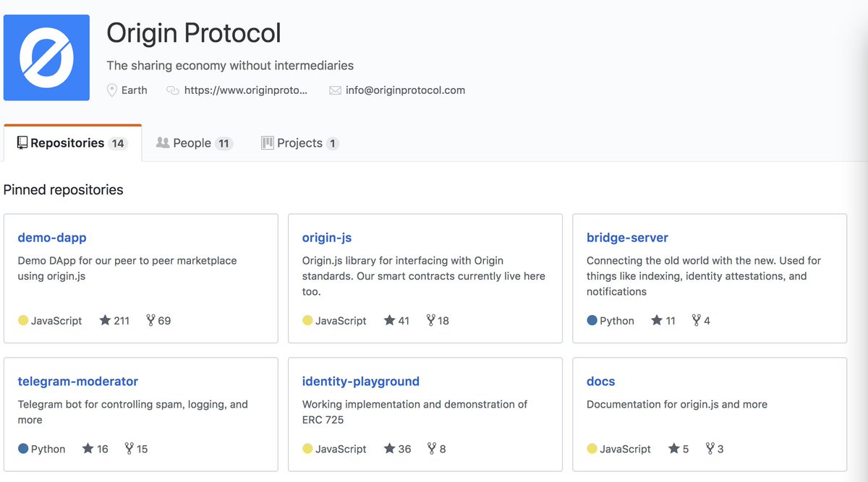868x482 pixels.
Task: Click the repository book icon in Repositories tab
Action: 22,143
